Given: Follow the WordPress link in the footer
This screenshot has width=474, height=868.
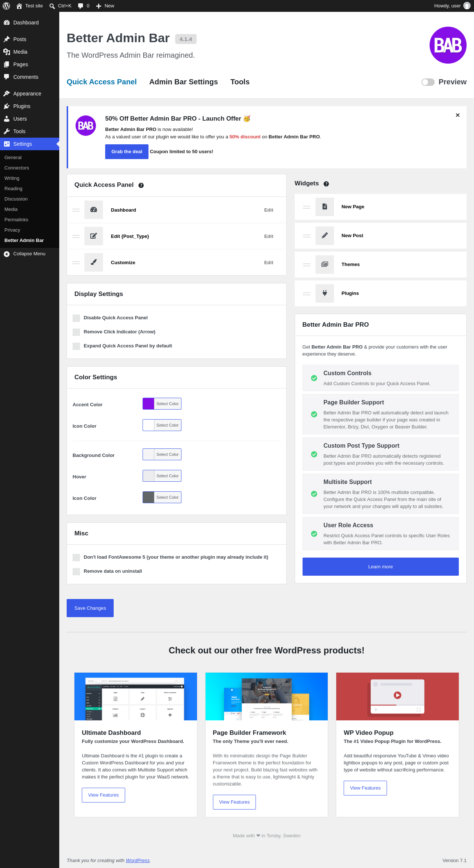Looking at the screenshot, I should (138, 861).
